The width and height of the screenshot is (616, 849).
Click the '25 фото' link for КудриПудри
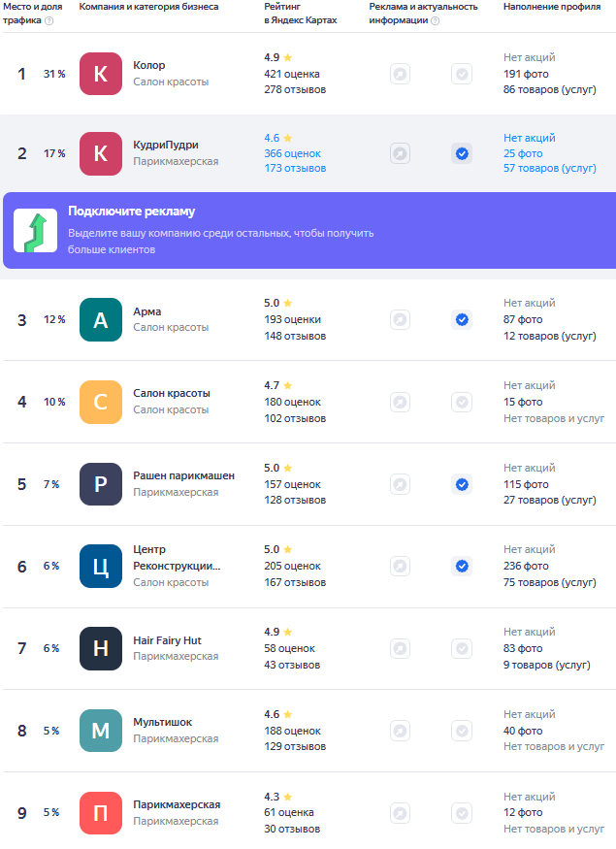coord(523,153)
